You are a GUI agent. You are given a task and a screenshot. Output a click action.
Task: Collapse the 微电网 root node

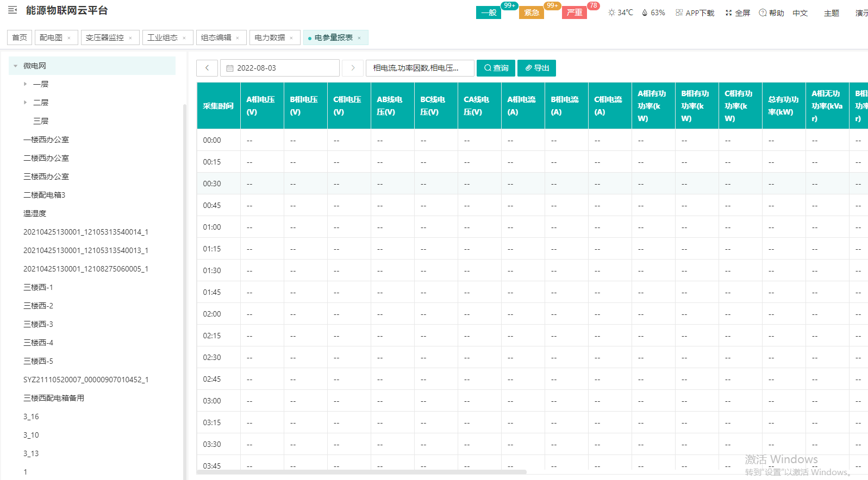click(15, 66)
